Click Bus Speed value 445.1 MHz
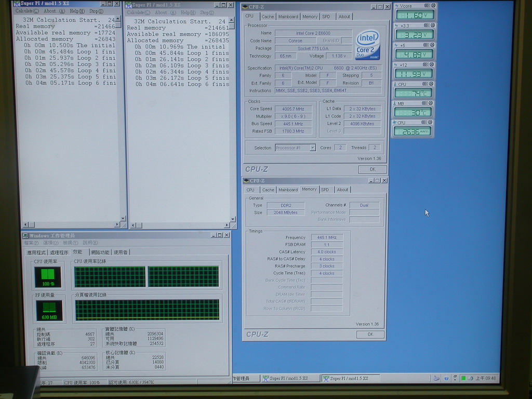This screenshot has height=399, width=532. 293,124
